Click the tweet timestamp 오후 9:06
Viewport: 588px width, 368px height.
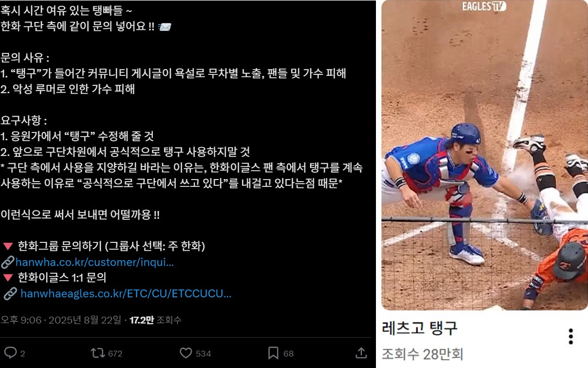pyautogui.click(x=21, y=320)
